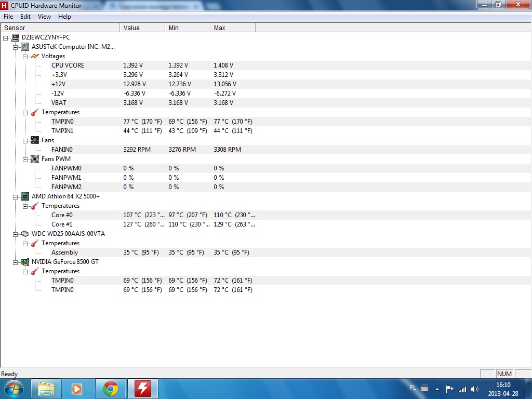Click the NVIDIA graphics card icon
The width and height of the screenshot is (532, 399).
[x=25, y=262]
